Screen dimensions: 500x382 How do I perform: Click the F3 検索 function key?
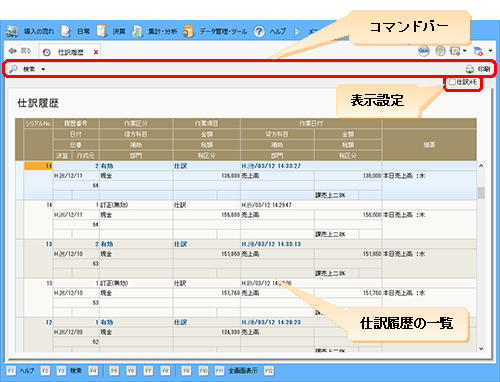(69, 371)
